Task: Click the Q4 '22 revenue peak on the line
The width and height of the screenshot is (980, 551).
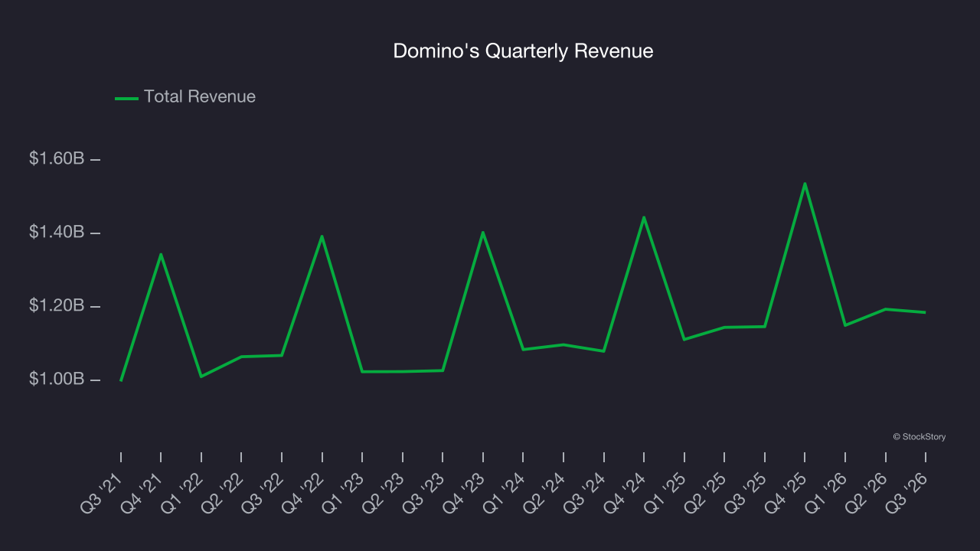Action: (x=322, y=236)
